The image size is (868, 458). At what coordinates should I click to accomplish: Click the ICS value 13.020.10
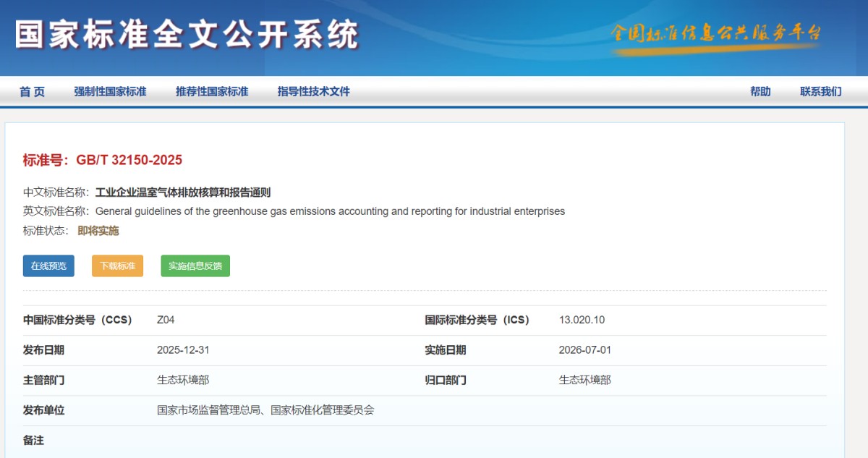point(582,320)
